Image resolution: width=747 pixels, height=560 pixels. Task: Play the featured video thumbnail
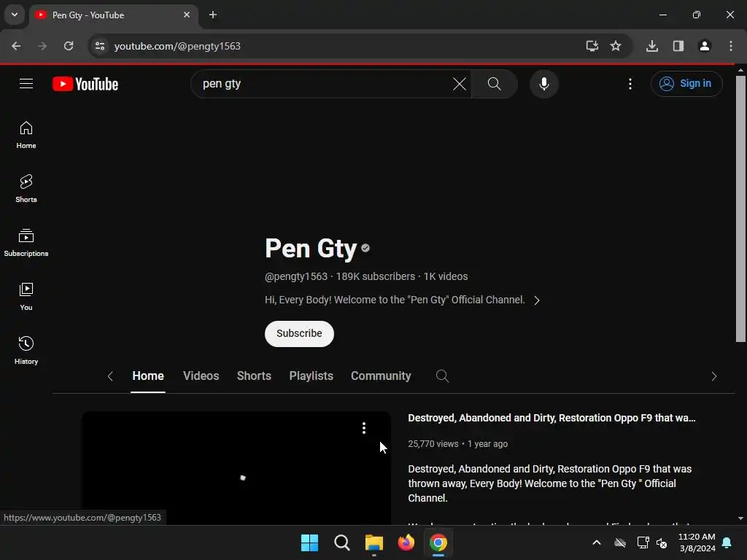236,468
